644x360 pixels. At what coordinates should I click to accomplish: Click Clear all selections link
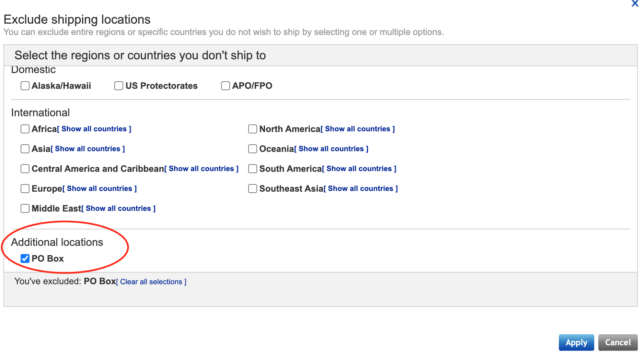click(x=151, y=282)
